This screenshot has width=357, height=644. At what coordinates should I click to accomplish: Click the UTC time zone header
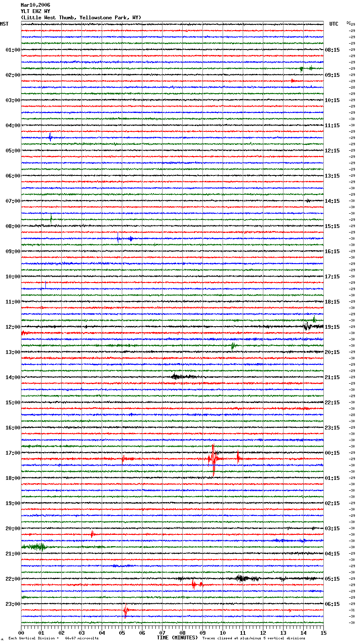[334, 24]
